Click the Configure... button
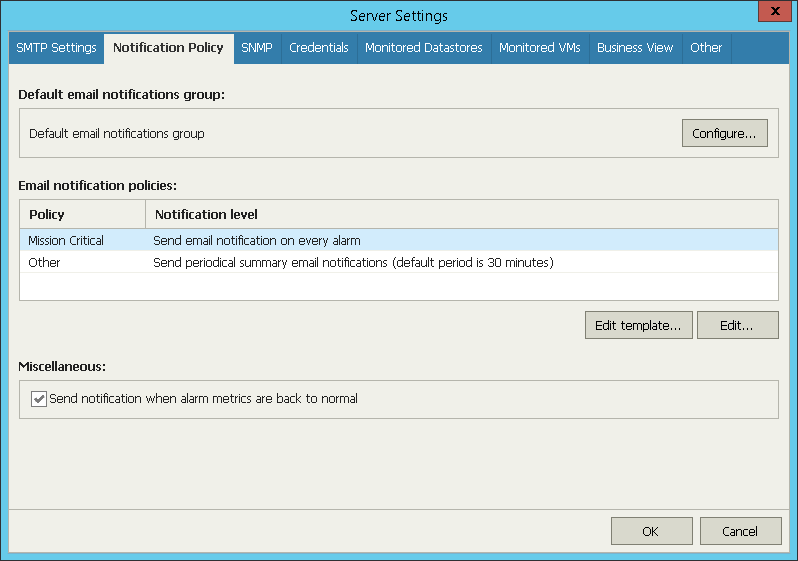The image size is (798, 561). coord(724,133)
